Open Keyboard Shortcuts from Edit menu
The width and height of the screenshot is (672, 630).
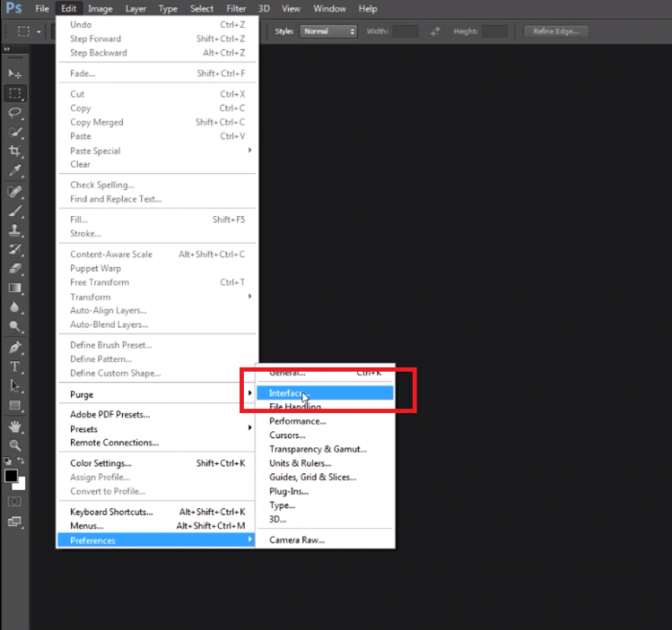click(111, 512)
